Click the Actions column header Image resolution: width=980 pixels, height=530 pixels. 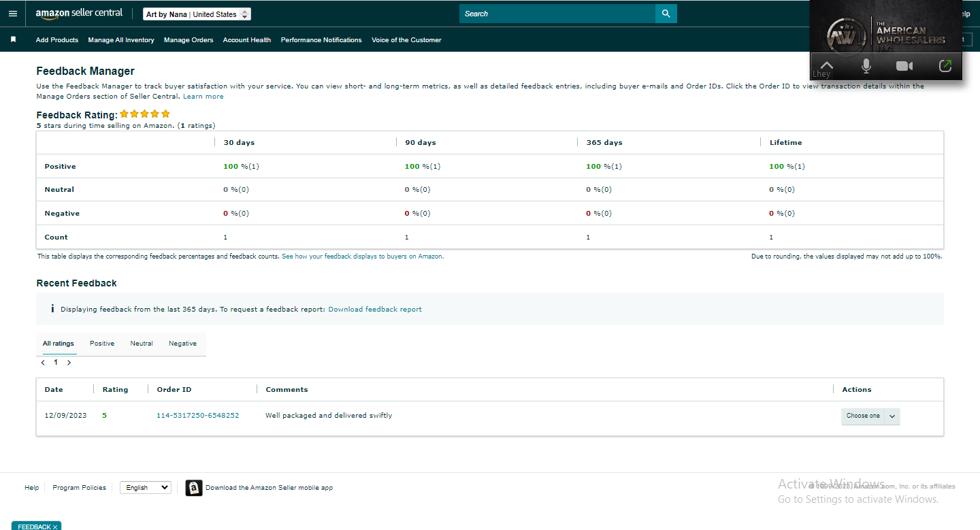click(x=857, y=390)
